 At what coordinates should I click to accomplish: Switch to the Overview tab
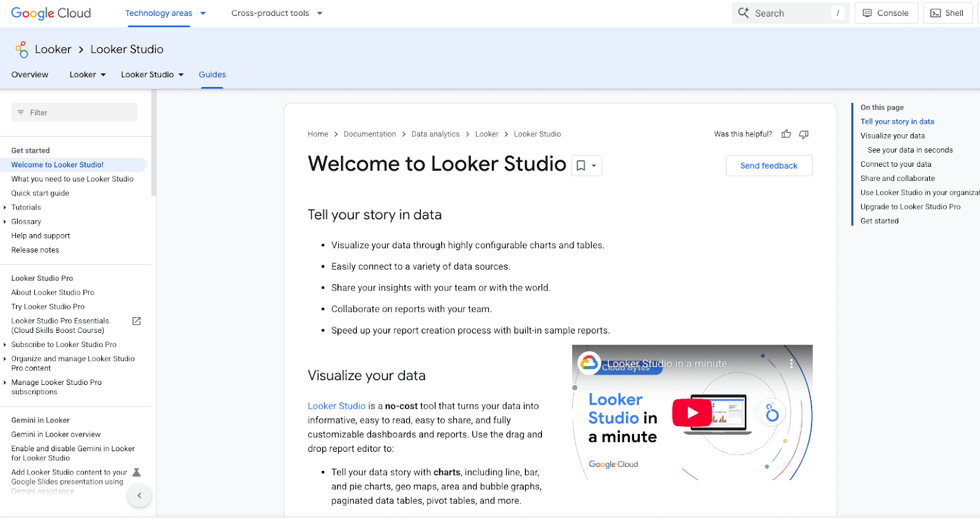point(29,75)
